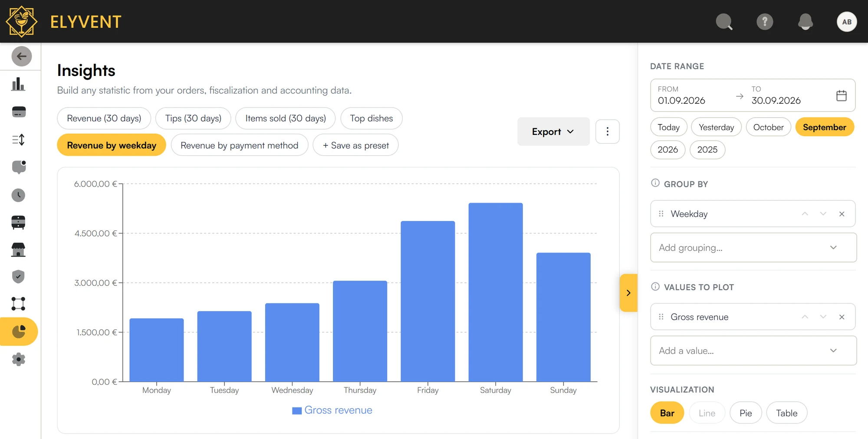Choose the September date range chip

(825, 127)
